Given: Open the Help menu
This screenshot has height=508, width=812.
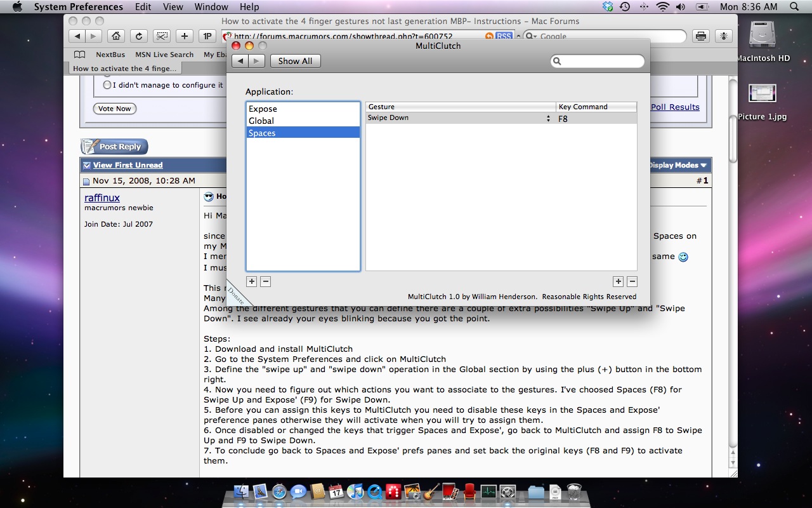Looking at the screenshot, I should [249, 7].
